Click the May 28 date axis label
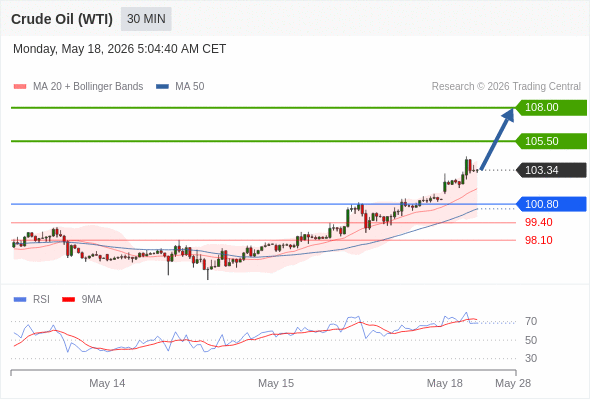The width and height of the screenshot is (590, 400). (x=513, y=383)
